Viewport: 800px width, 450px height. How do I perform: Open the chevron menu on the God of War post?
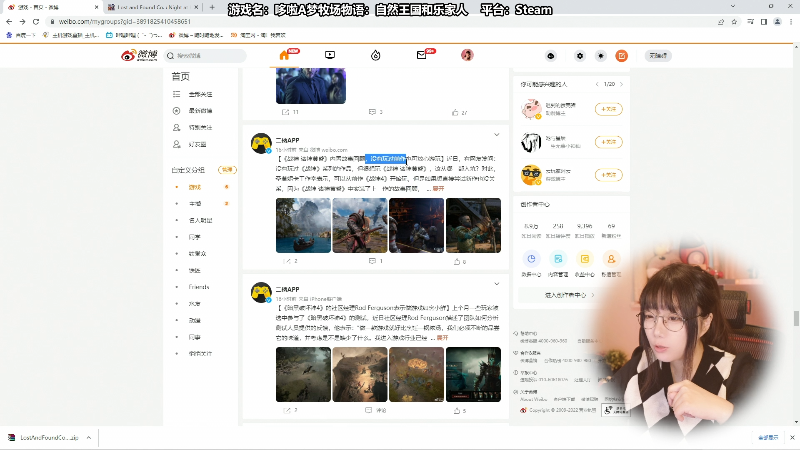496,135
